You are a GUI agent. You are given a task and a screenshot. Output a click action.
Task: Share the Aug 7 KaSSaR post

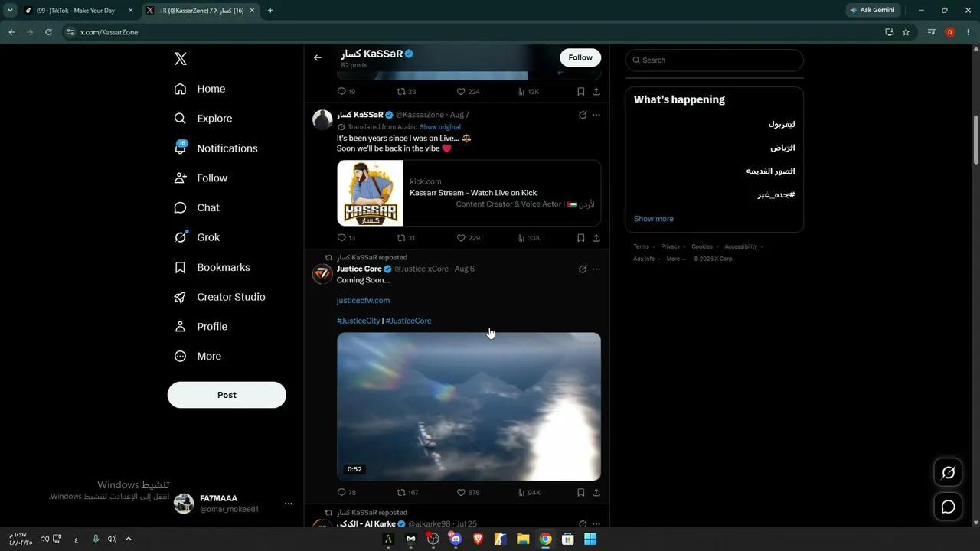[596, 238]
